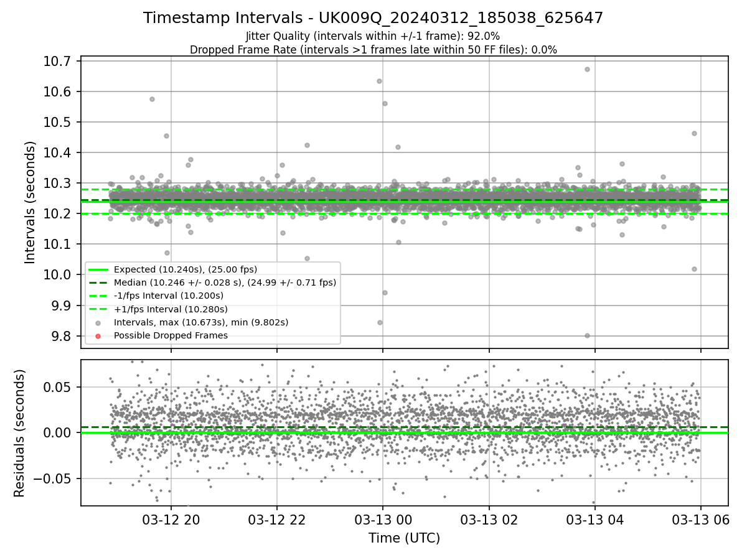Click the 'Dropped Frame Rate' 0.0% subtitle line

374,50
